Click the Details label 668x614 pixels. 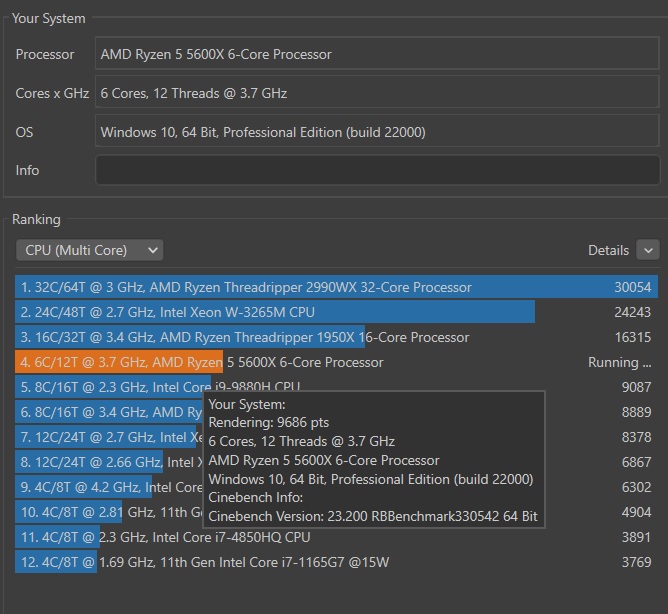[608, 250]
